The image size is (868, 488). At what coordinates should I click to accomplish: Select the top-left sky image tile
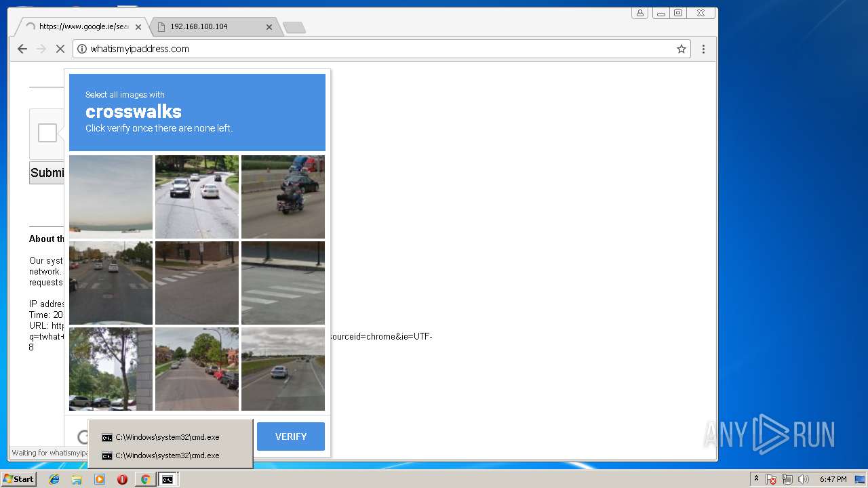111,197
